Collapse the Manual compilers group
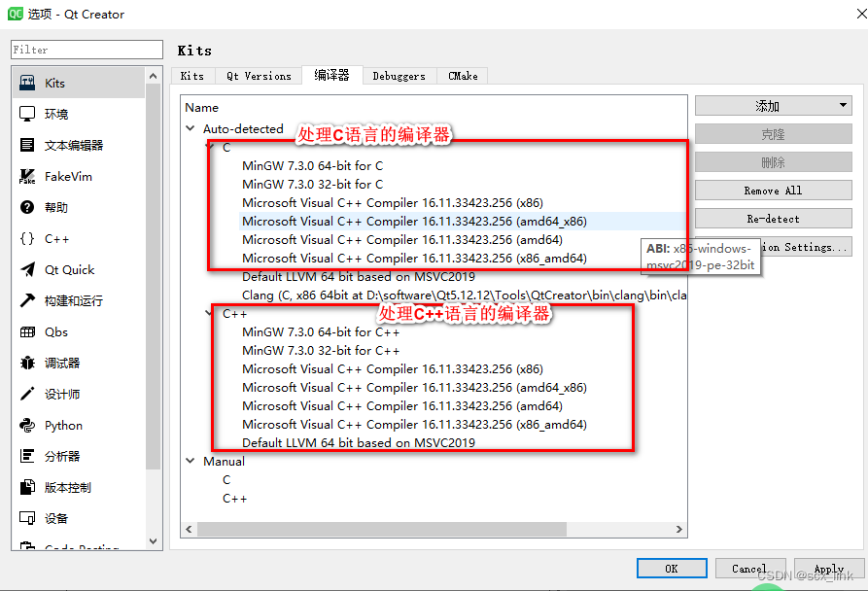Viewport: 868px width, 591px height. (x=190, y=461)
